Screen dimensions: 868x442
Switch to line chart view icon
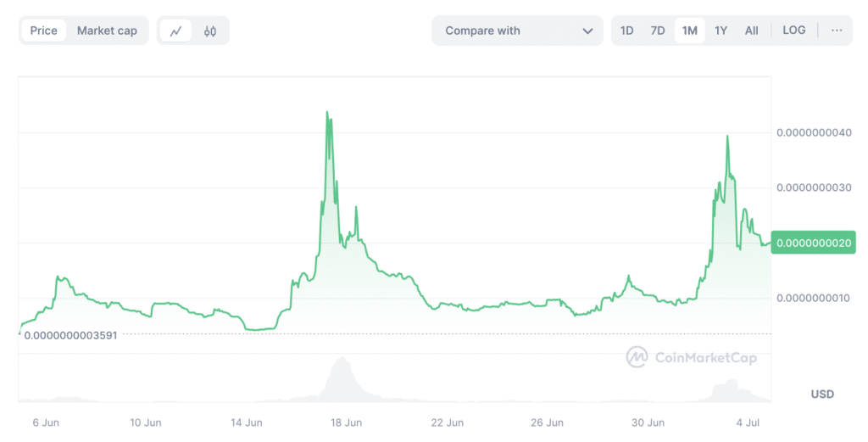(176, 31)
